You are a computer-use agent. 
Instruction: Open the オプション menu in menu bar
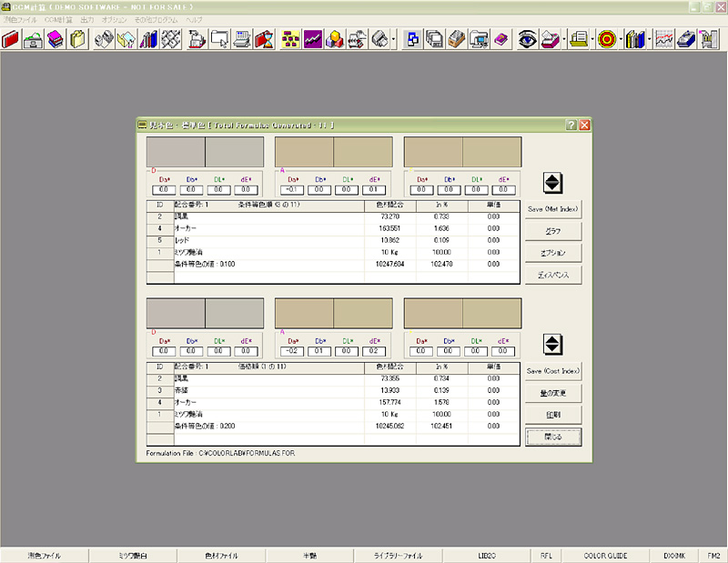tap(115, 19)
